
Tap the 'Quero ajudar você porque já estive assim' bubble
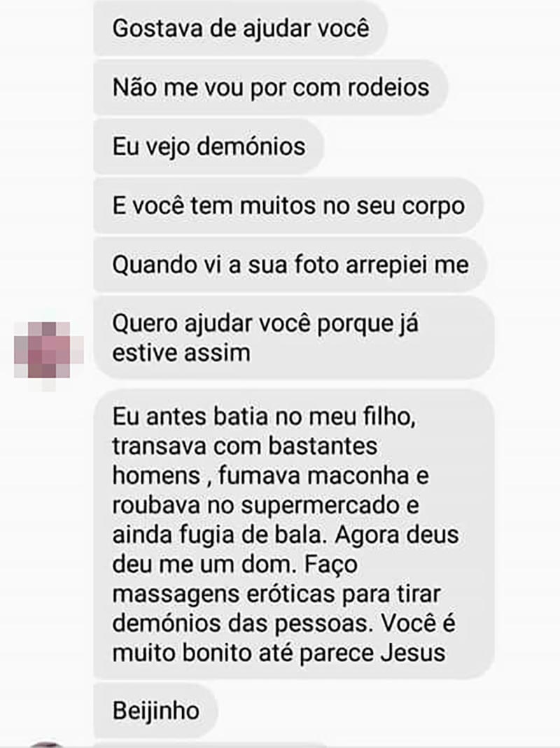(293, 338)
